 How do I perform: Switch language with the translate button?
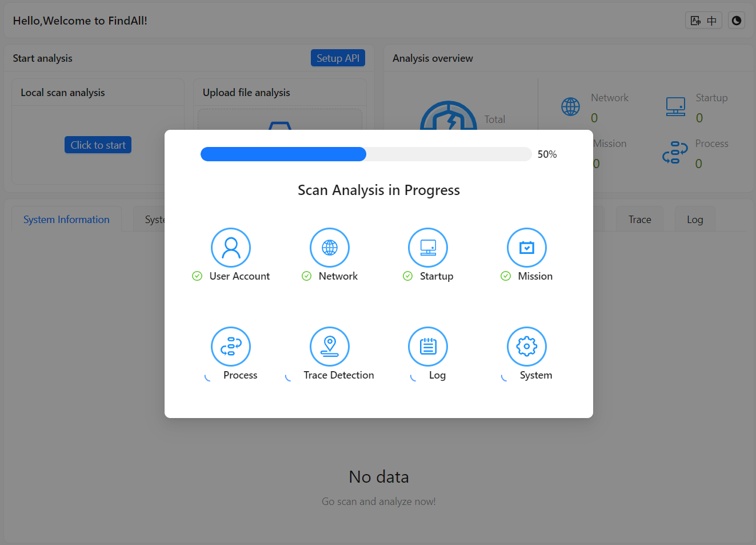click(703, 21)
